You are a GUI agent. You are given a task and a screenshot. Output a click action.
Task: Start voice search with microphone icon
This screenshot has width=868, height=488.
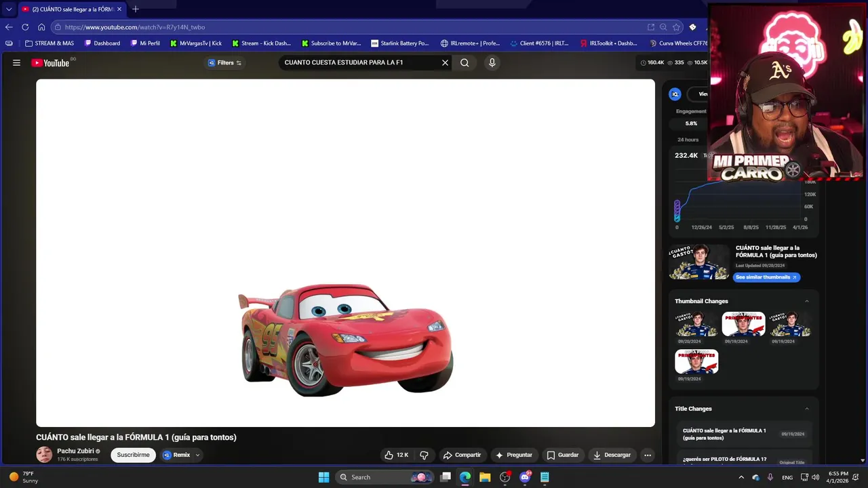pos(492,62)
